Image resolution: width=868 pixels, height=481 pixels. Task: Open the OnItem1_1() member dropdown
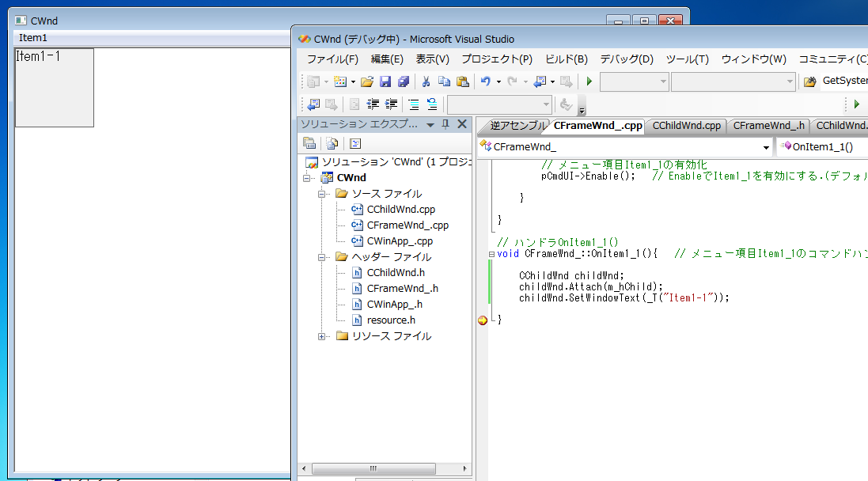(823, 146)
